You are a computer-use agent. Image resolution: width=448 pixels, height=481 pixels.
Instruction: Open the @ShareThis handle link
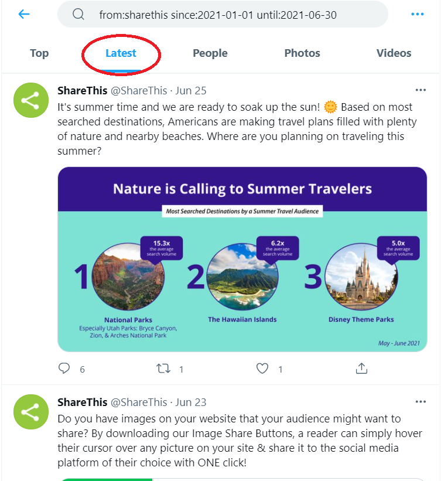click(140, 90)
